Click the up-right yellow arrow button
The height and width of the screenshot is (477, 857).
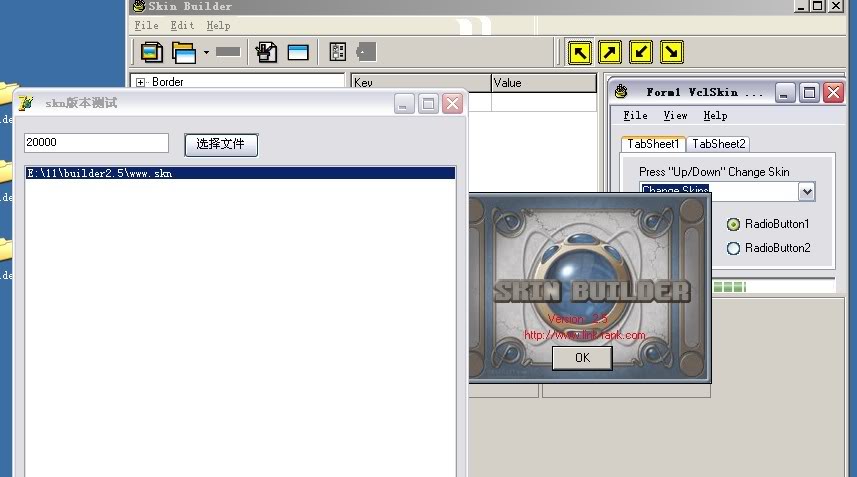pyautogui.click(x=610, y=52)
